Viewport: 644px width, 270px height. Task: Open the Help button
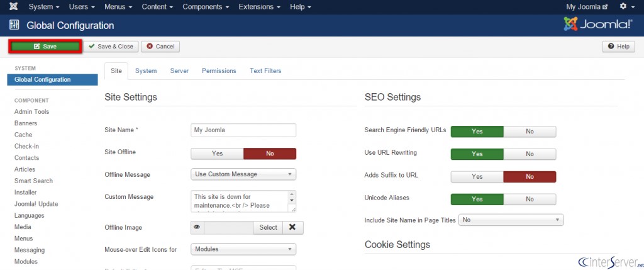click(x=619, y=47)
